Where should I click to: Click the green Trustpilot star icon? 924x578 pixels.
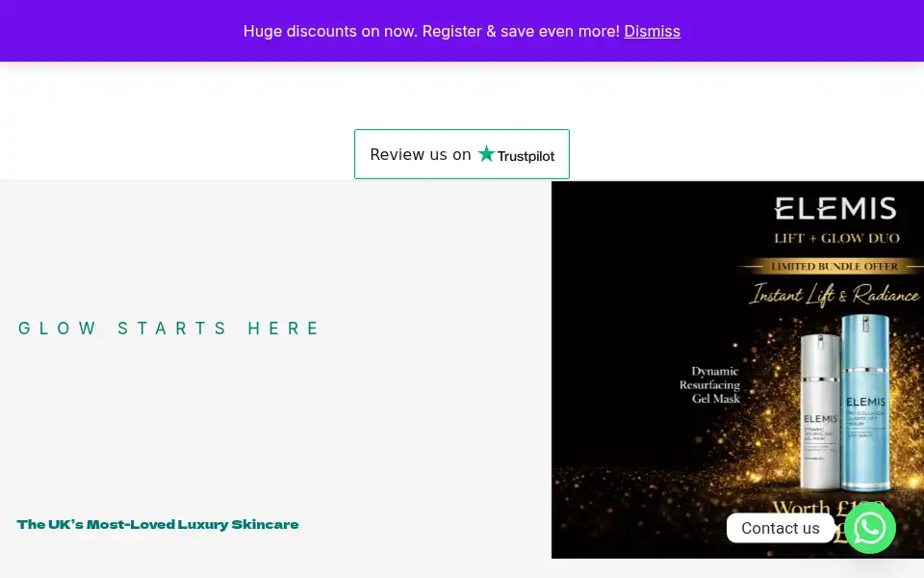[486, 153]
